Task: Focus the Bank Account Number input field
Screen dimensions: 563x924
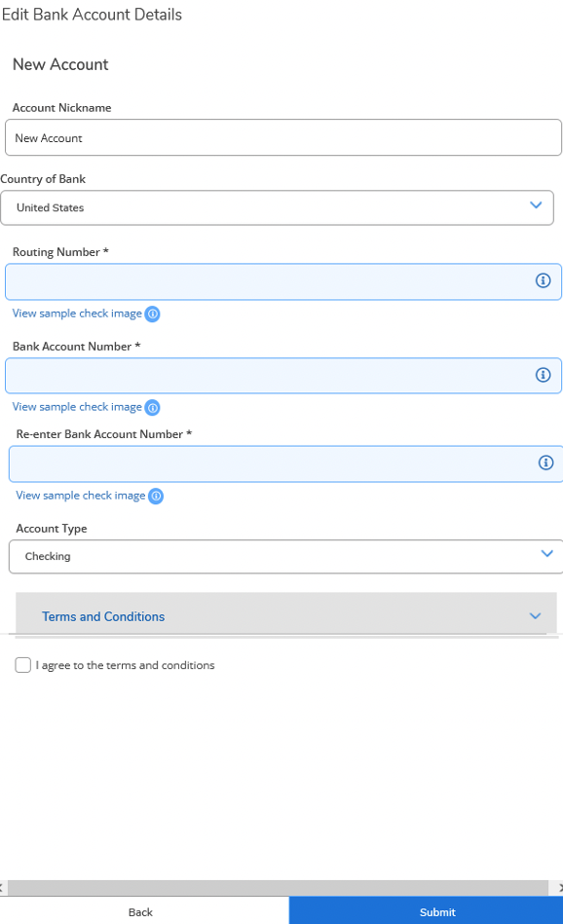Action: pos(283,376)
